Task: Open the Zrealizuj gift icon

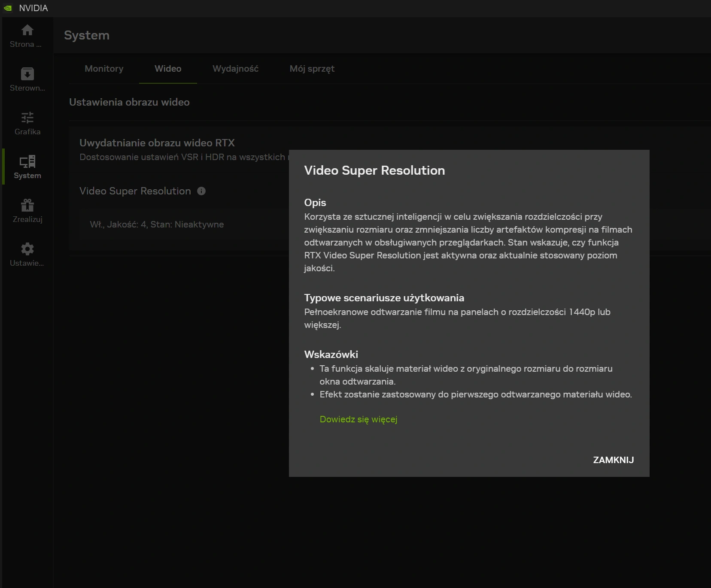Action: tap(27, 205)
